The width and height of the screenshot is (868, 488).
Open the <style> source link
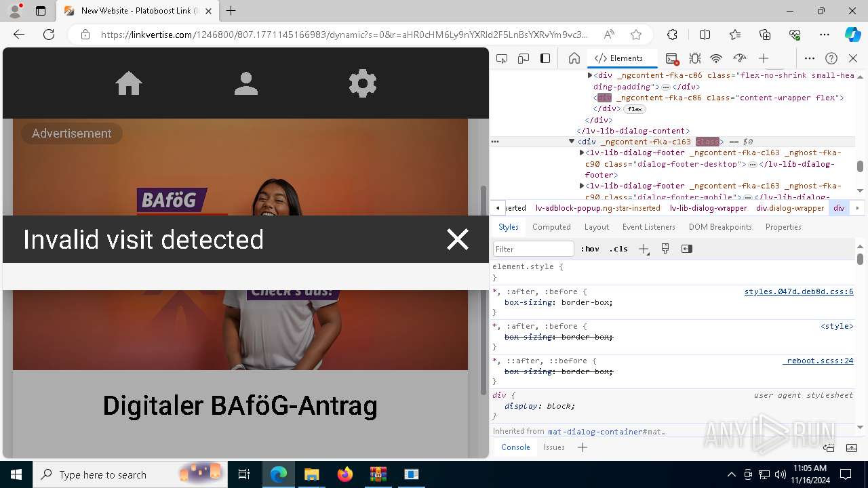pyautogui.click(x=837, y=326)
